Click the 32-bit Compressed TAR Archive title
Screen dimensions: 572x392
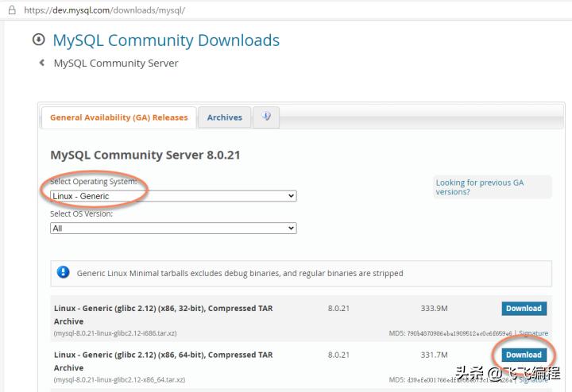click(163, 315)
